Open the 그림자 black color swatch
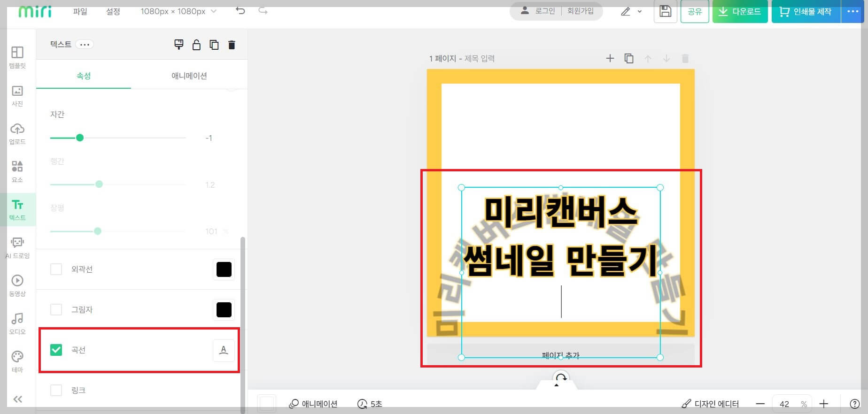 [224, 310]
